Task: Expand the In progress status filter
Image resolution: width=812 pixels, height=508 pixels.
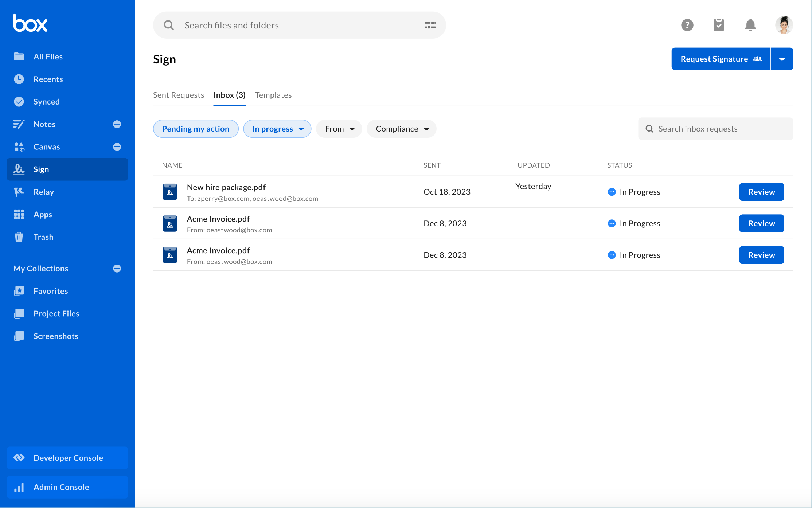Action: tap(277, 129)
